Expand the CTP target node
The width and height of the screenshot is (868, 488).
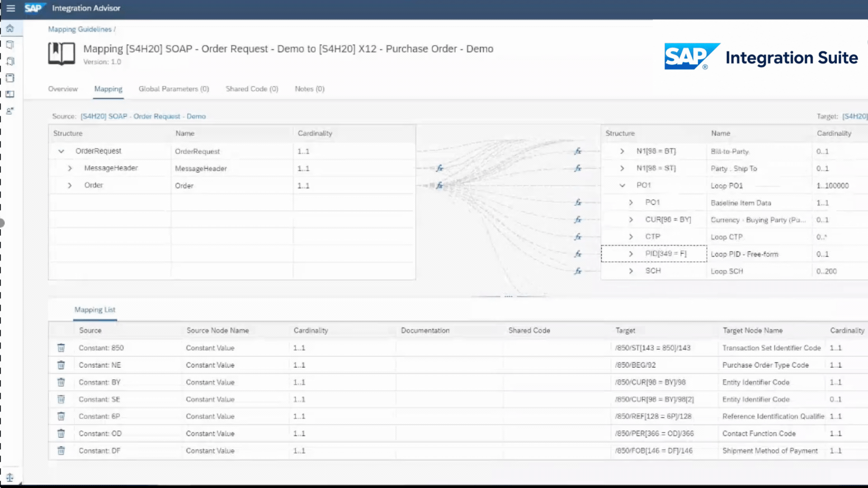(631, 237)
